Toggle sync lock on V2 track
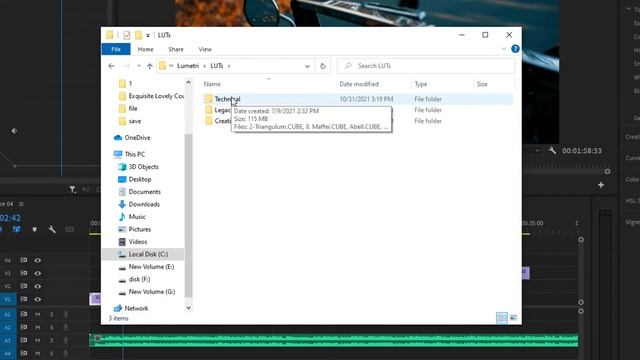The height and width of the screenshot is (360, 640). click(24, 287)
